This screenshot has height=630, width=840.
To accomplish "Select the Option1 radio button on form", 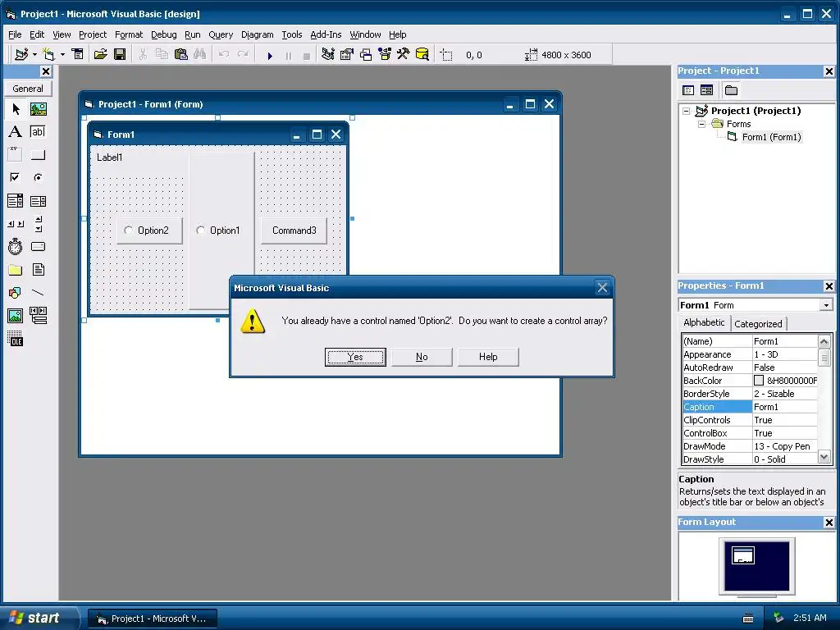I will tap(200, 231).
